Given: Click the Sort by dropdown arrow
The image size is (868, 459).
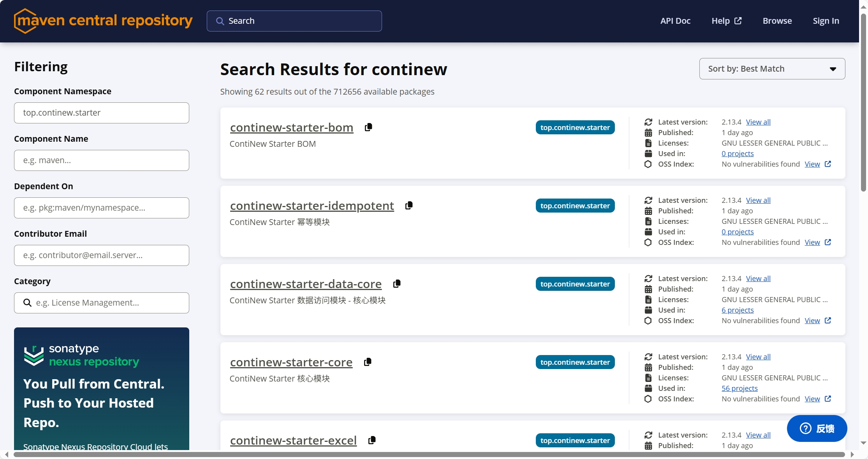Looking at the screenshot, I should pyautogui.click(x=833, y=69).
